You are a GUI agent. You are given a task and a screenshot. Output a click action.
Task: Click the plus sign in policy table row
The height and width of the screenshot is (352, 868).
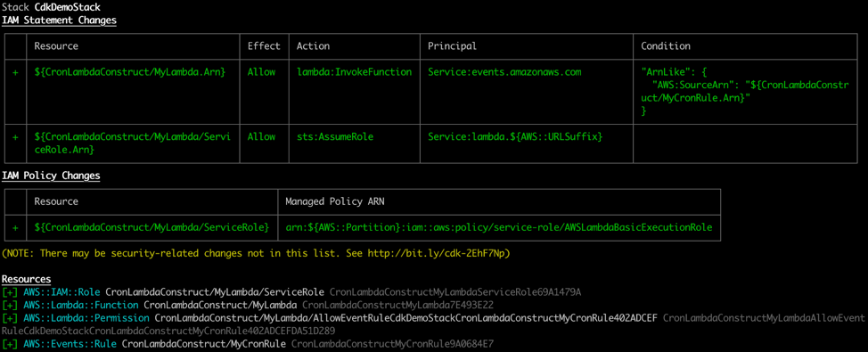[15, 227]
